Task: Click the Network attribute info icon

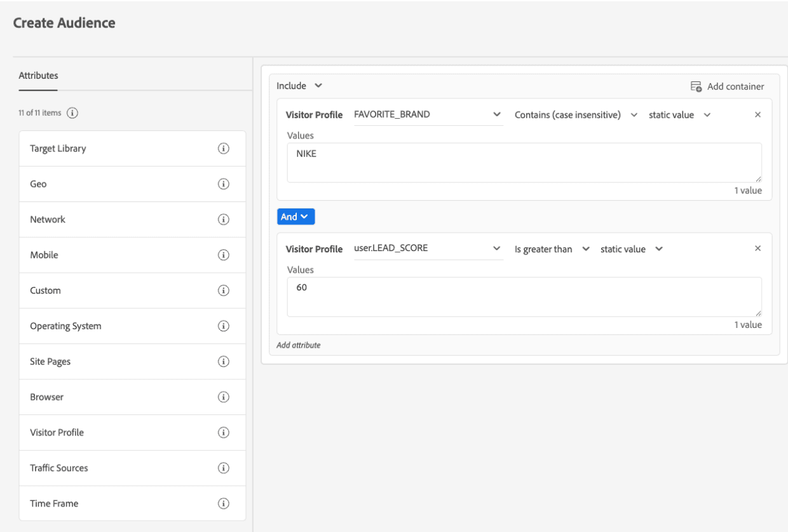Action: pos(223,220)
